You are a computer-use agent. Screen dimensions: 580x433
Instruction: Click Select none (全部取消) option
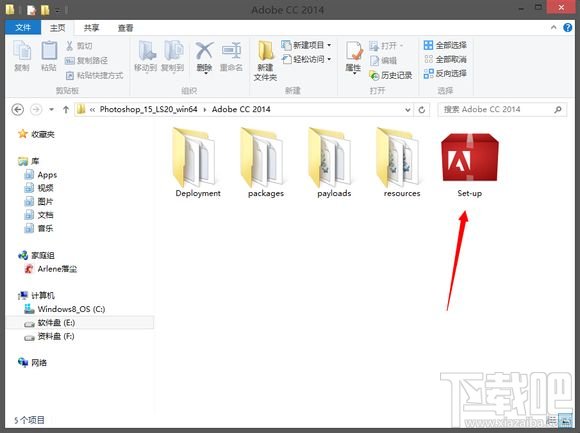[445, 59]
